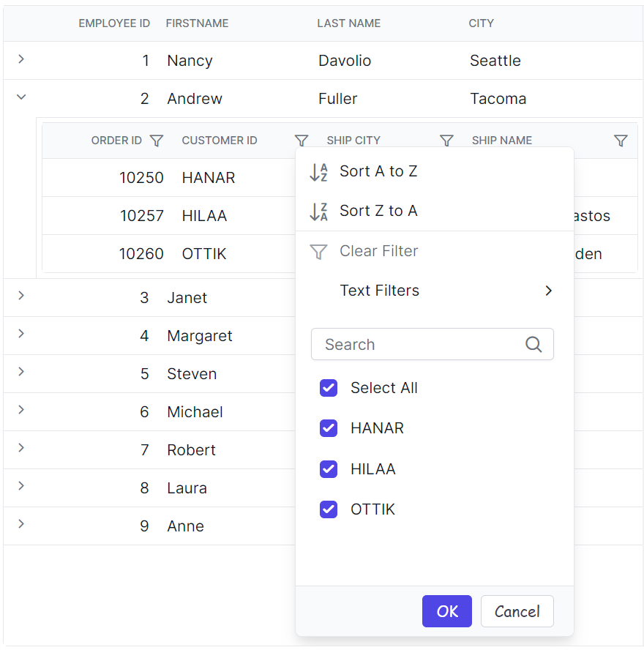Screen dimensions: 644x650
Task: Click the Firstname column header
Action: tap(197, 23)
